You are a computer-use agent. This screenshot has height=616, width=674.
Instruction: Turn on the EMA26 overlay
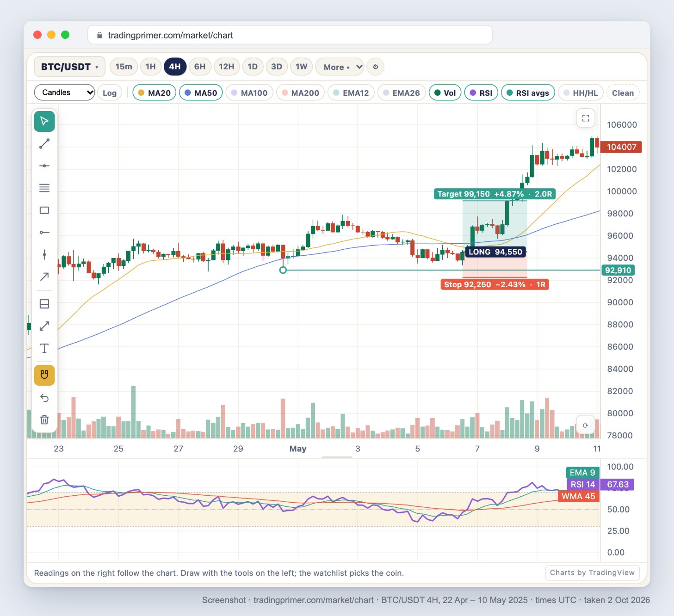tap(402, 93)
